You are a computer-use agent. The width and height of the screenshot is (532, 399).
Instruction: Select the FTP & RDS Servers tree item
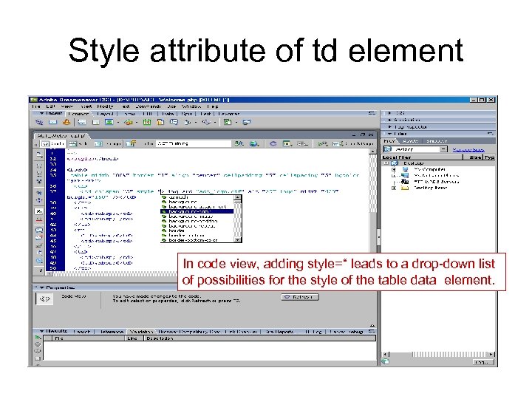point(437,182)
